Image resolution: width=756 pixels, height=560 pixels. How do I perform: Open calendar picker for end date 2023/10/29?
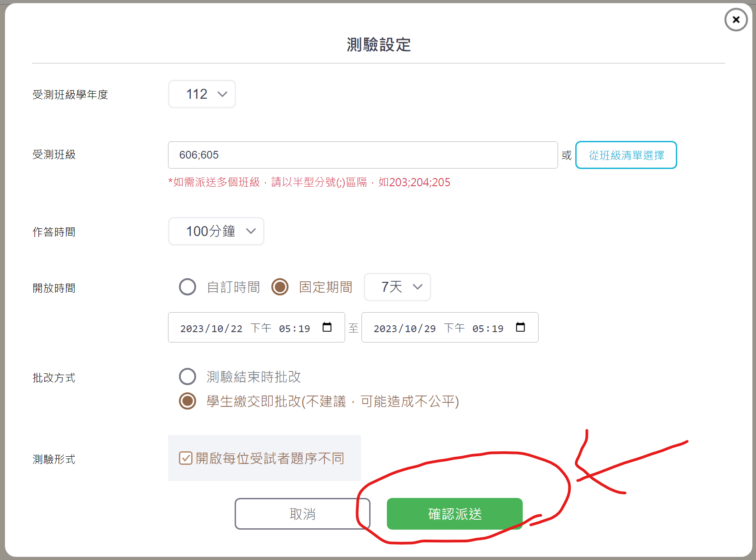pyautogui.click(x=520, y=327)
